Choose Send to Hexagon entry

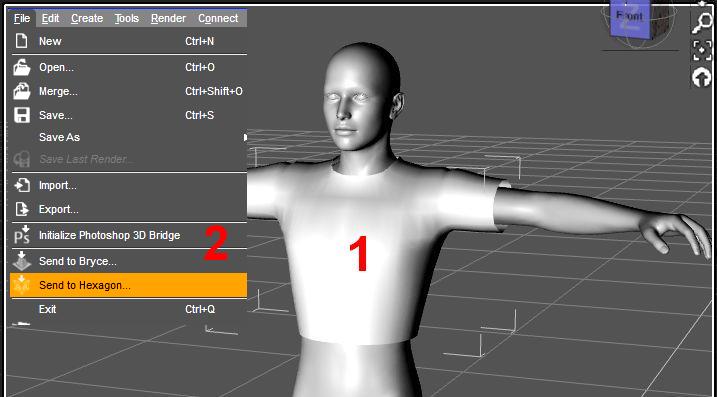[x=128, y=285]
